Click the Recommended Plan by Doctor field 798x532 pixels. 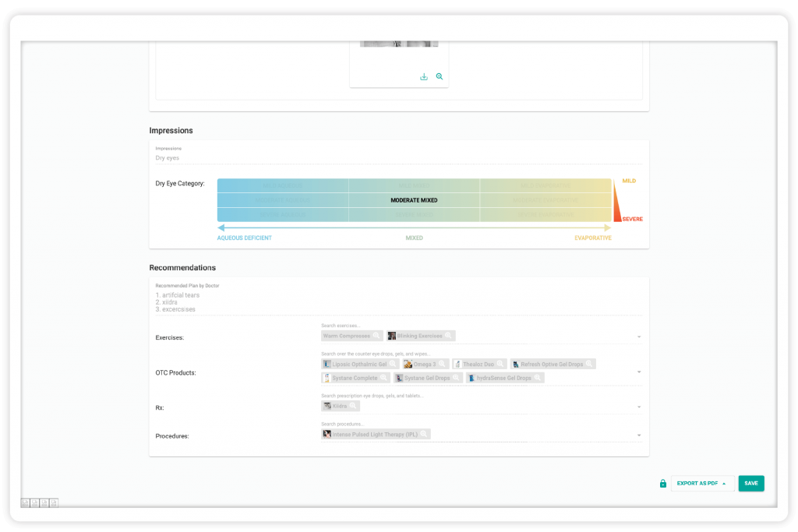[399, 298]
